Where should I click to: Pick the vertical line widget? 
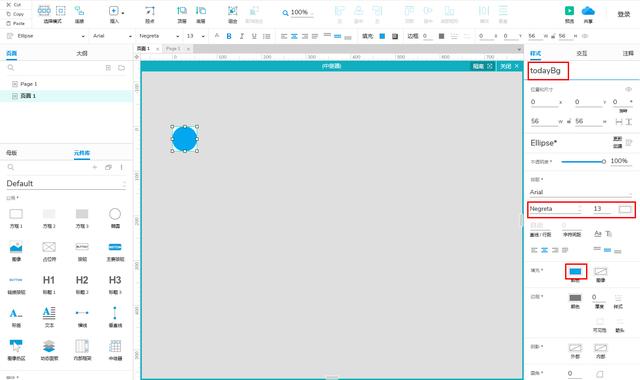[115, 313]
